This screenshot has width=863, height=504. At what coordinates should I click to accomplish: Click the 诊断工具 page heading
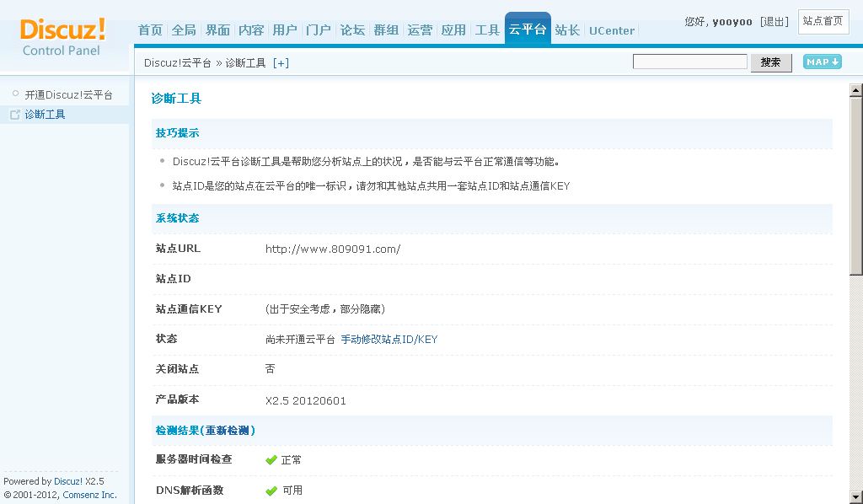[176, 99]
